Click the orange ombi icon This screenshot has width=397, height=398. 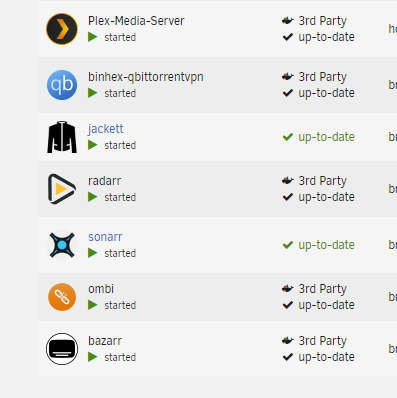coord(62,297)
